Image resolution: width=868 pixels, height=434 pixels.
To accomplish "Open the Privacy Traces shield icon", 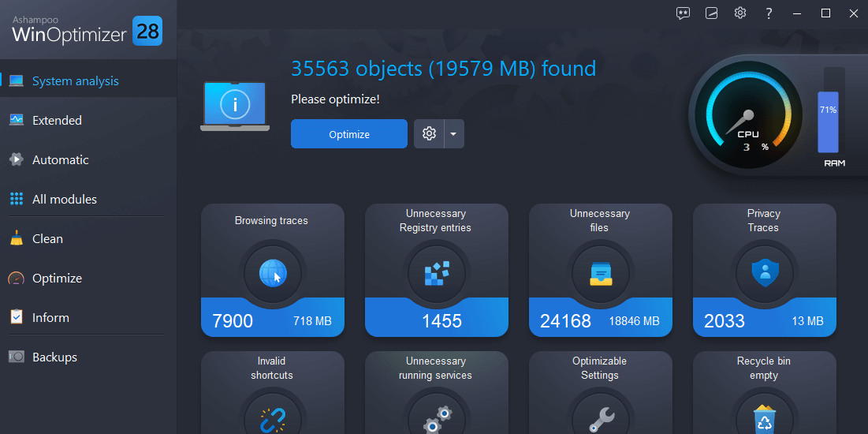I will (x=765, y=274).
